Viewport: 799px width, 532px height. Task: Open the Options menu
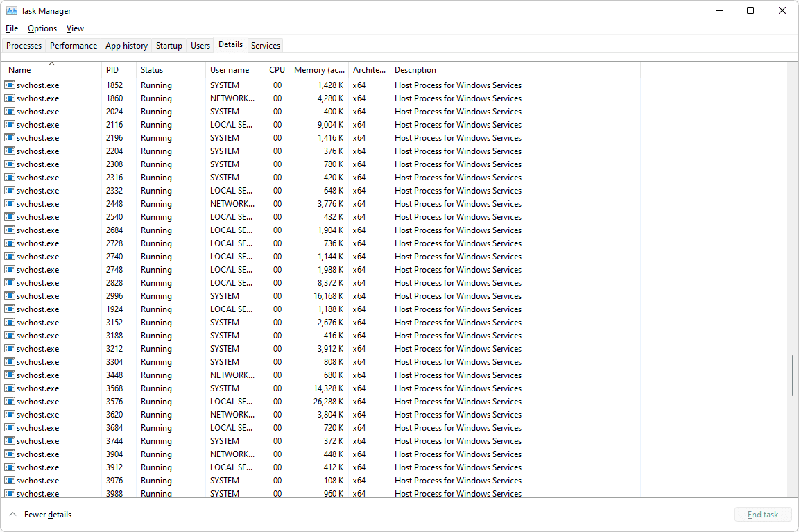click(x=42, y=28)
